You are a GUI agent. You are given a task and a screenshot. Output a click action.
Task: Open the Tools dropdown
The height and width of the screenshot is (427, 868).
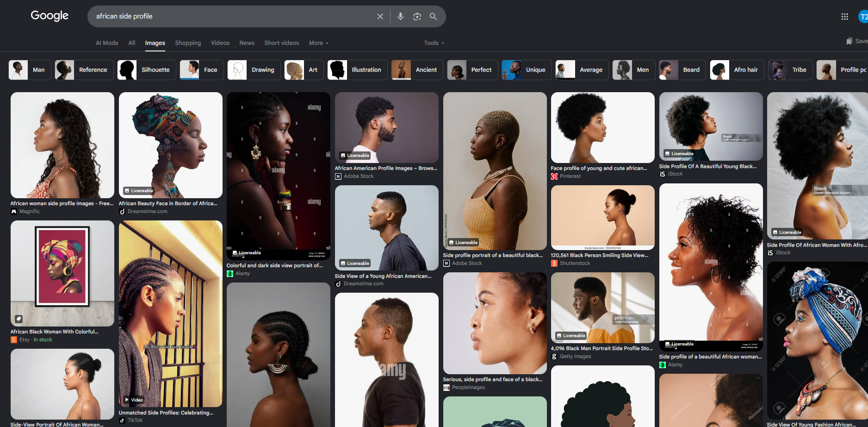coord(434,43)
